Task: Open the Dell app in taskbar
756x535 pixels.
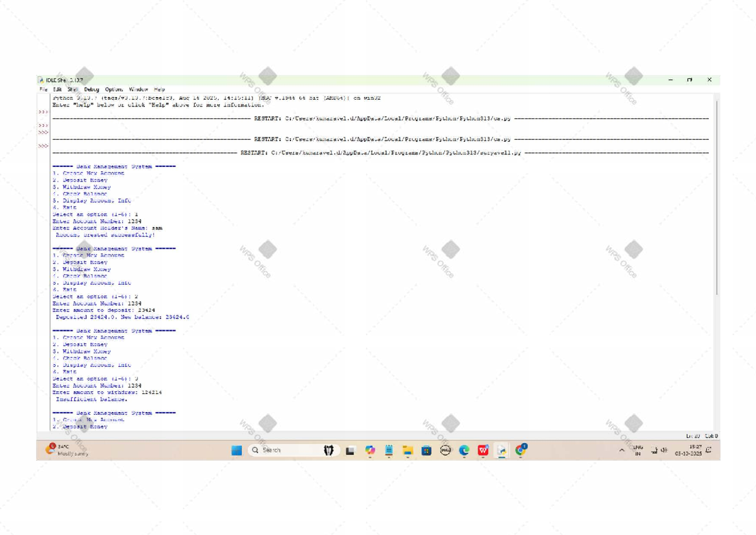Action: click(x=445, y=450)
